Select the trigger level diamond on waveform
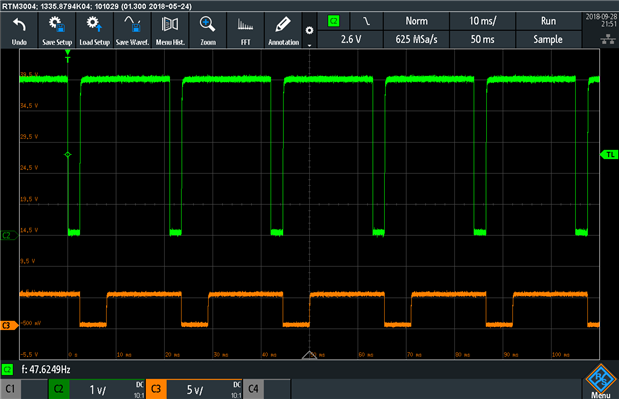Image resolution: width=619 pixels, height=399 pixels. click(x=68, y=154)
